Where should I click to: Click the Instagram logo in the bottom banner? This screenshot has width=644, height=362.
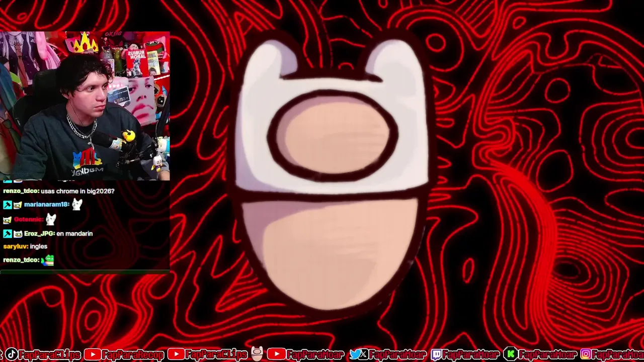586,354
